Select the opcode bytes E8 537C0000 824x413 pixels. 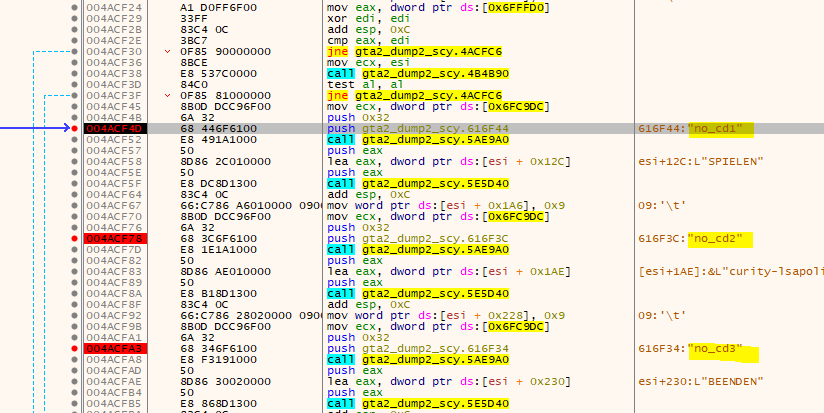pyautogui.click(x=219, y=74)
